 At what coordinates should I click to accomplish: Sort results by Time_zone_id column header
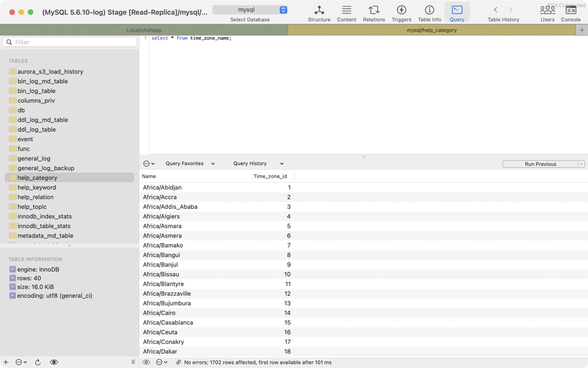click(x=274, y=176)
